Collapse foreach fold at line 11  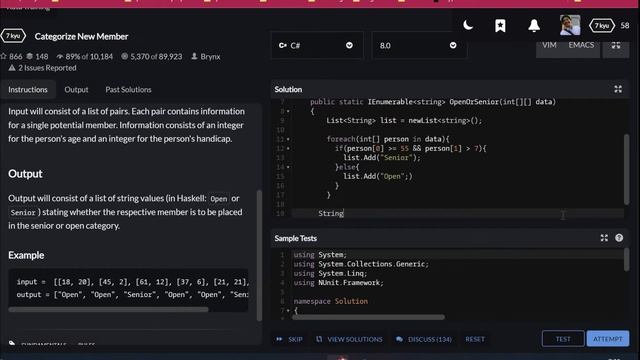click(x=288, y=139)
